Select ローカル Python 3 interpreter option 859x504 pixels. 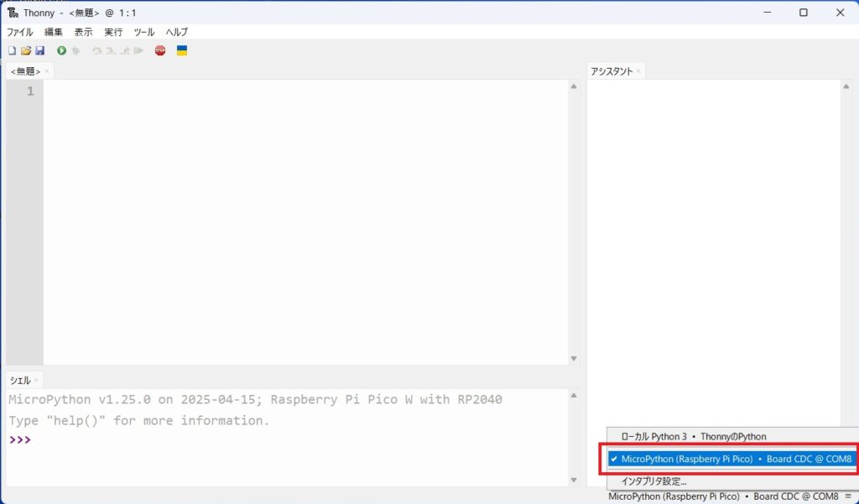point(693,436)
